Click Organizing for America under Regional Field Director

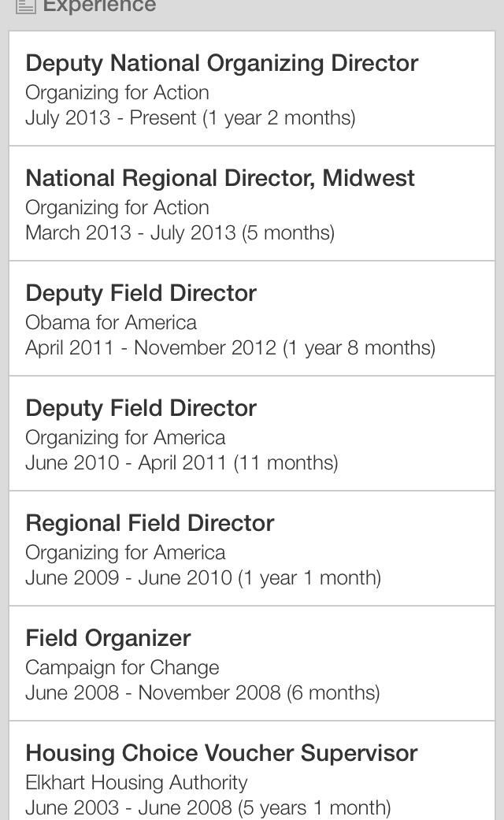click(125, 552)
